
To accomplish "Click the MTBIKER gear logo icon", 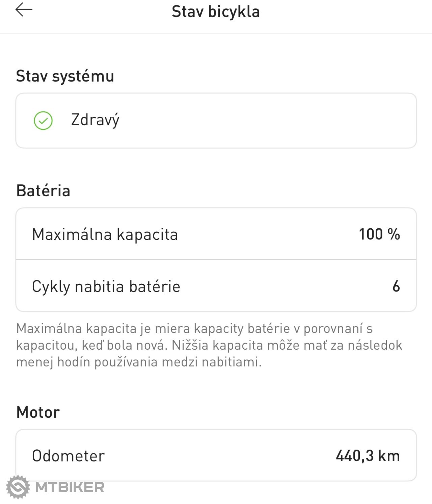I will click(x=18, y=487).
